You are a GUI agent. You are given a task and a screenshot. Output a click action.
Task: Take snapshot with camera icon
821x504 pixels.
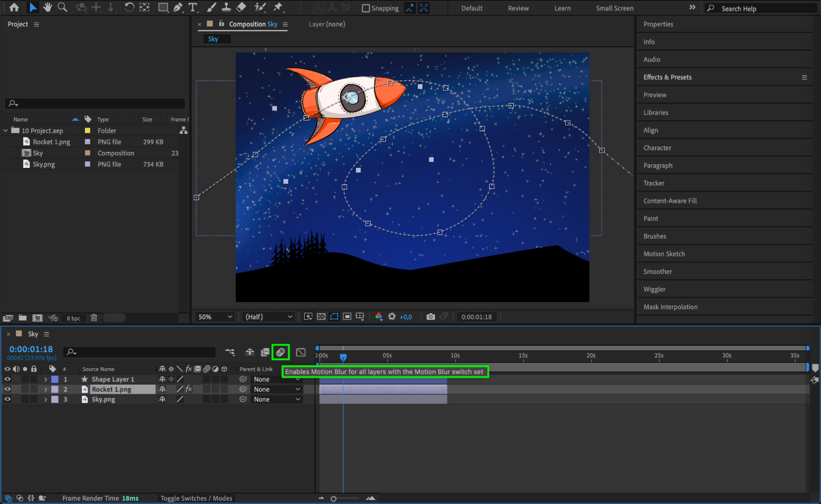coord(430,317)
